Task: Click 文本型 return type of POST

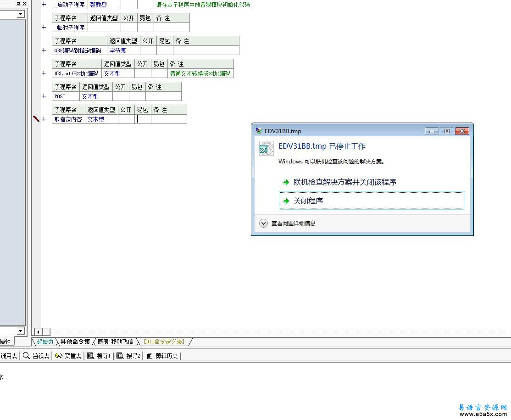Action: 96,96
